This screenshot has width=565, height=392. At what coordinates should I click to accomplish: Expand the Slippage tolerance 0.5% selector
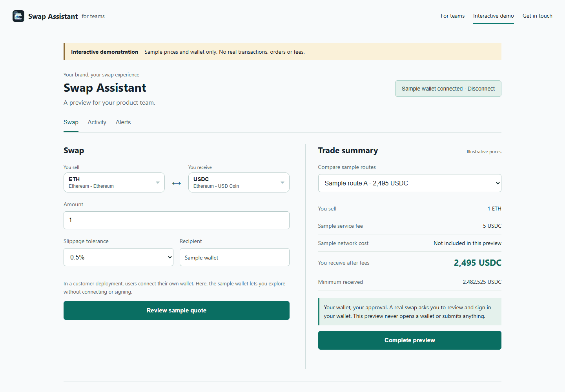118,257
